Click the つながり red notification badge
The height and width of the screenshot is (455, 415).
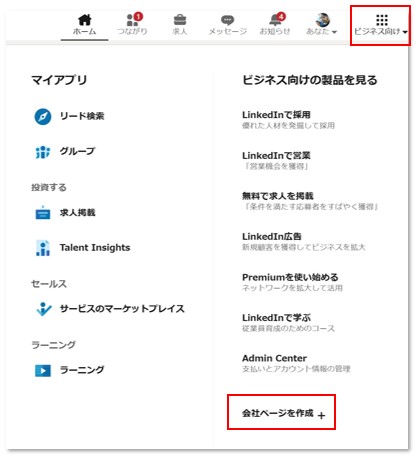(x=138, y=16)
